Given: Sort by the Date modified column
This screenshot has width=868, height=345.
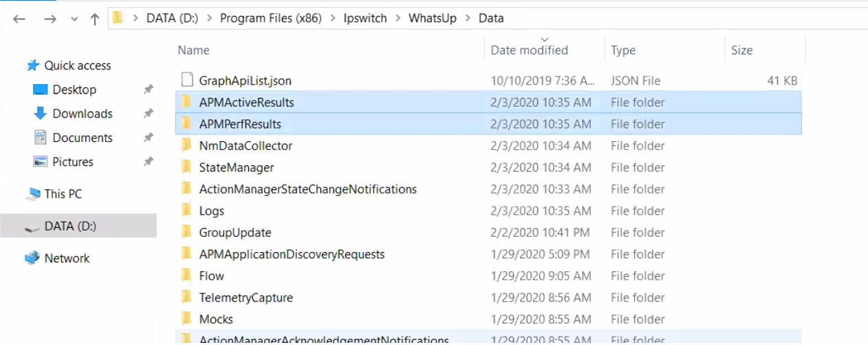Looking at the screenshot, I should coord(529,50).
